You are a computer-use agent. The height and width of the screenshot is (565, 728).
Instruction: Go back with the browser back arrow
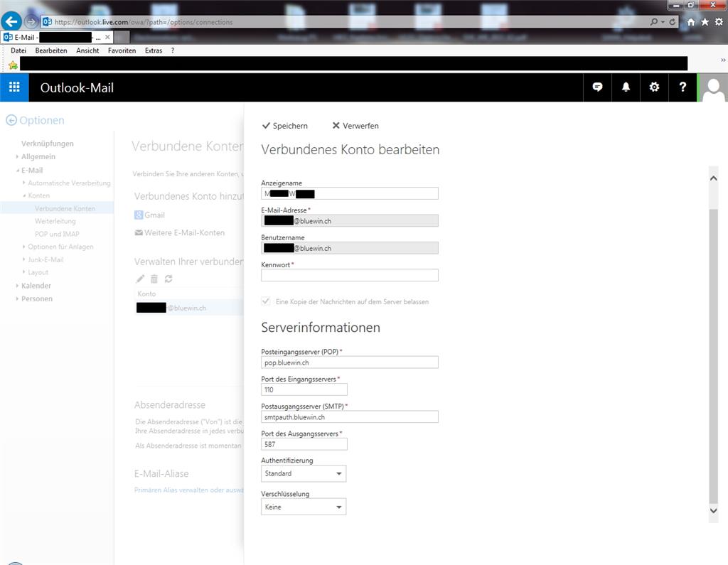click(x=11, y=21)
